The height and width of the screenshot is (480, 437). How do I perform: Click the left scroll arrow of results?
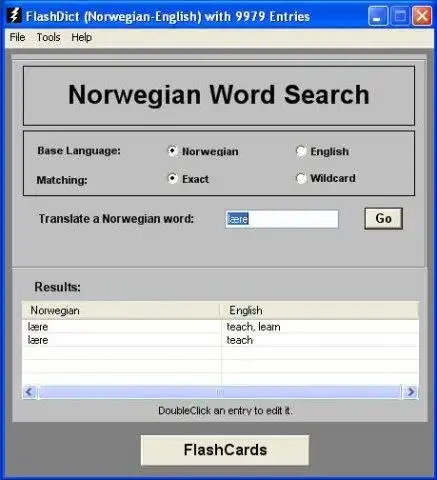pyautogui.click(x=29, y=392)
